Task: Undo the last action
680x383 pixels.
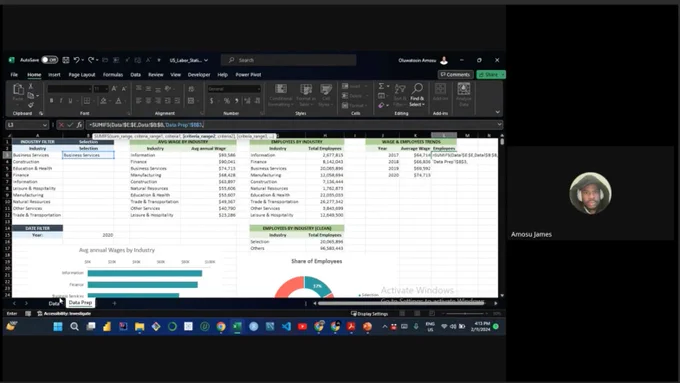Action: [76, 60]
